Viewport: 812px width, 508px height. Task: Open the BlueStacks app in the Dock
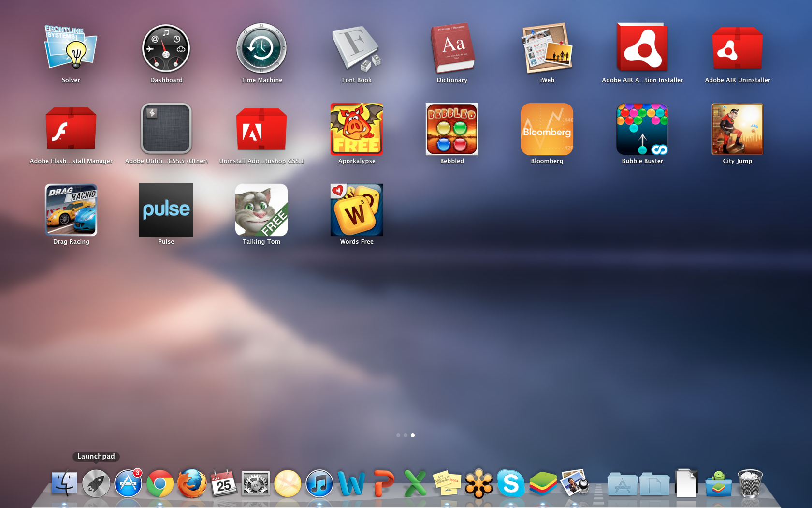[543, 483]
